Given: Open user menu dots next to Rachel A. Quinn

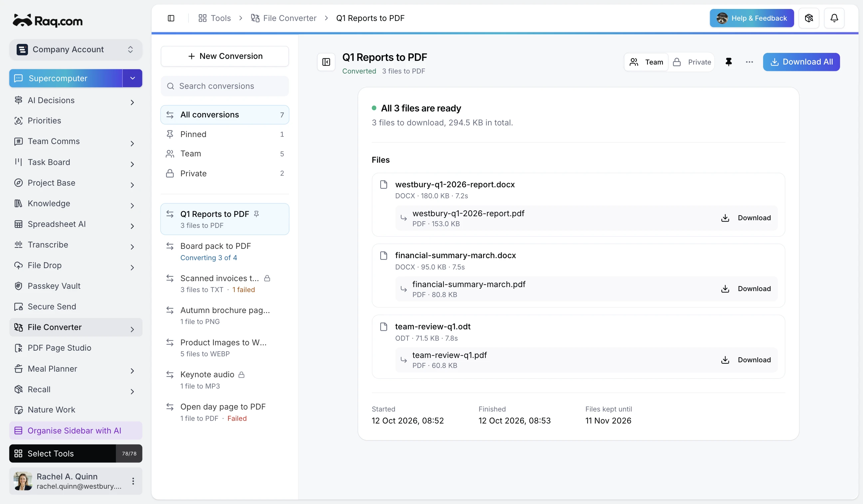Looking at the screenshot, I should 133,481.
